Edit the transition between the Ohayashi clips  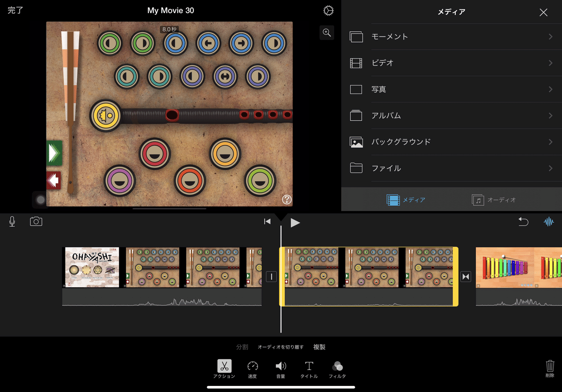coord(271,276)
